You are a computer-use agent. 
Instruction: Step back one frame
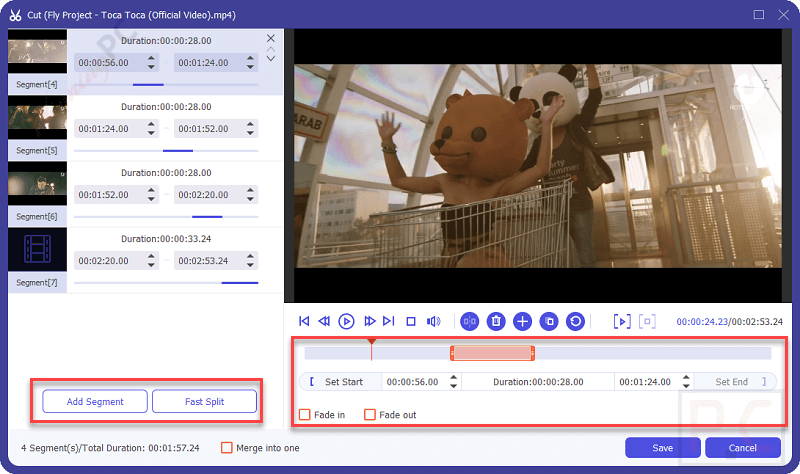coord(324,321)
